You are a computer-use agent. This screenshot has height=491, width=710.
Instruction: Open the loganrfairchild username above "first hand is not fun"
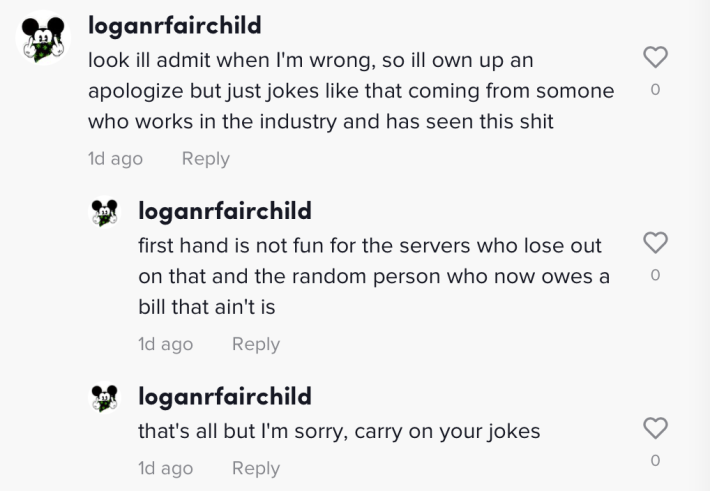coord(225,211)
